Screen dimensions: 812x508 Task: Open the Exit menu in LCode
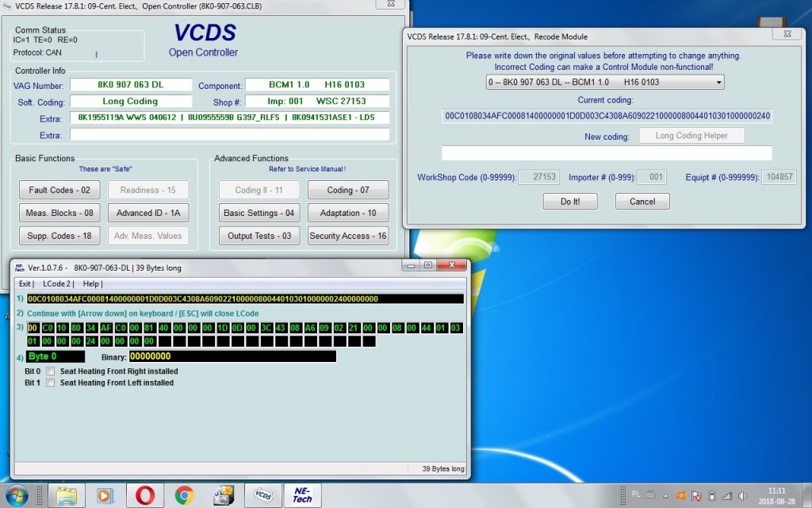pos(25,283)
